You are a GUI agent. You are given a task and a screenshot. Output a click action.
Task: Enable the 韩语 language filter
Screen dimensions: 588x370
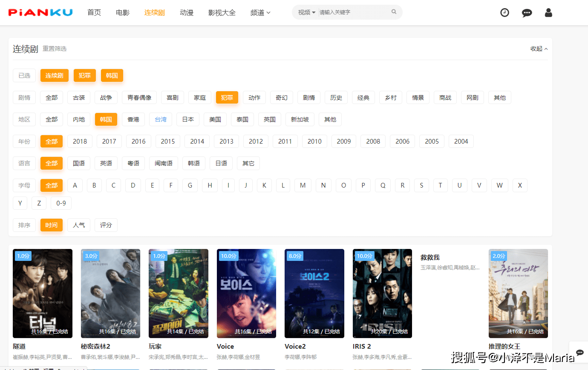click(194, 163)
